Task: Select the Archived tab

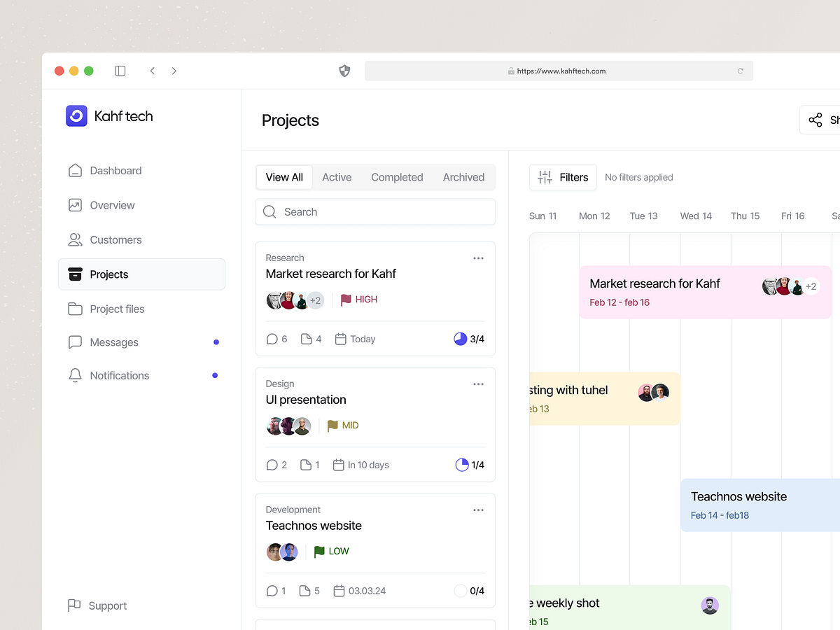Action: tap(463, 177)
